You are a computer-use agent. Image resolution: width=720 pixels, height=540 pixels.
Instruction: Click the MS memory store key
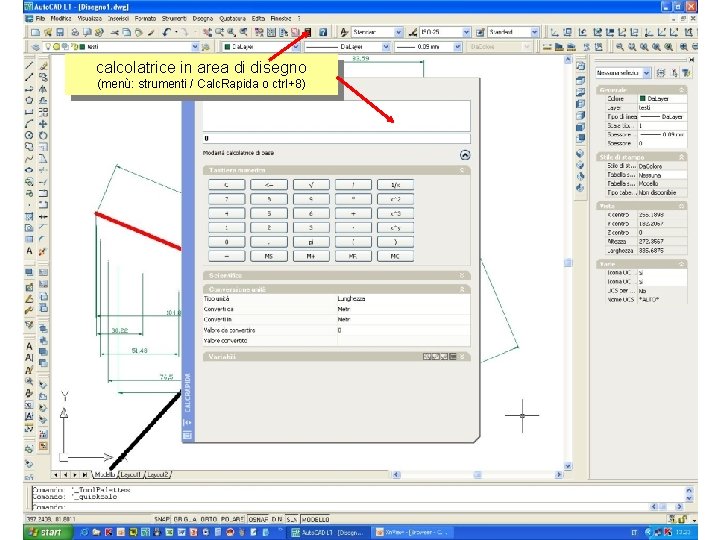pyautogui.click(x=269, y=256)
